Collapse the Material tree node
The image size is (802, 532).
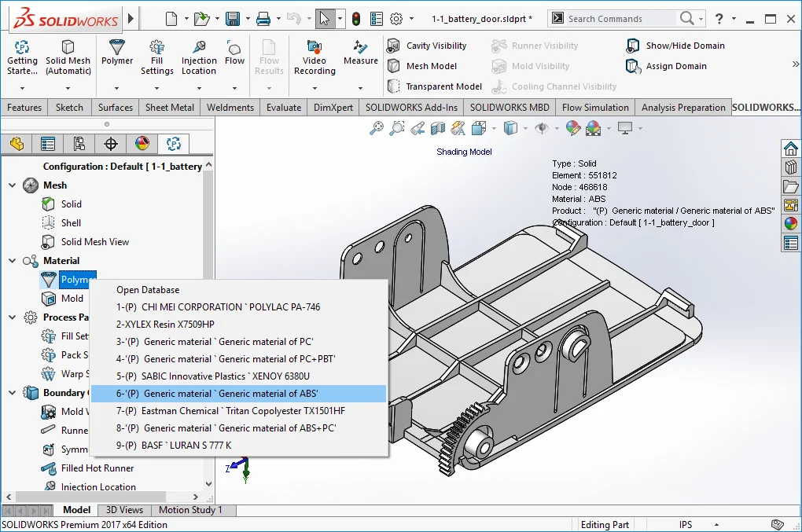pos(13,261)
